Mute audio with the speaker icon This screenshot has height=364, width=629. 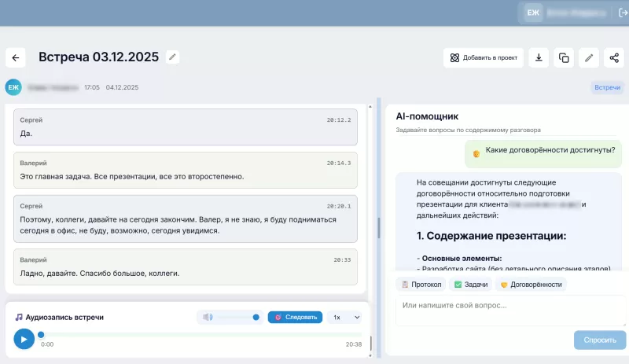pos(208,317)
